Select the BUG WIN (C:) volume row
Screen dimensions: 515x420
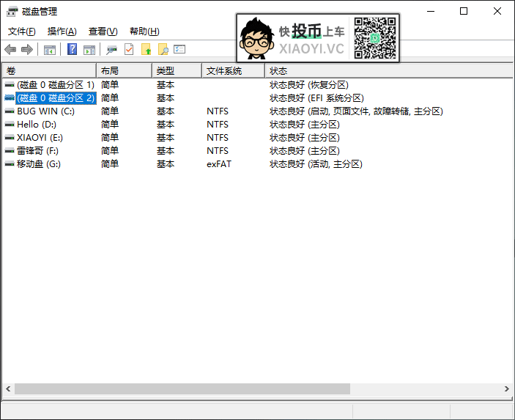[x=45, y=111]
